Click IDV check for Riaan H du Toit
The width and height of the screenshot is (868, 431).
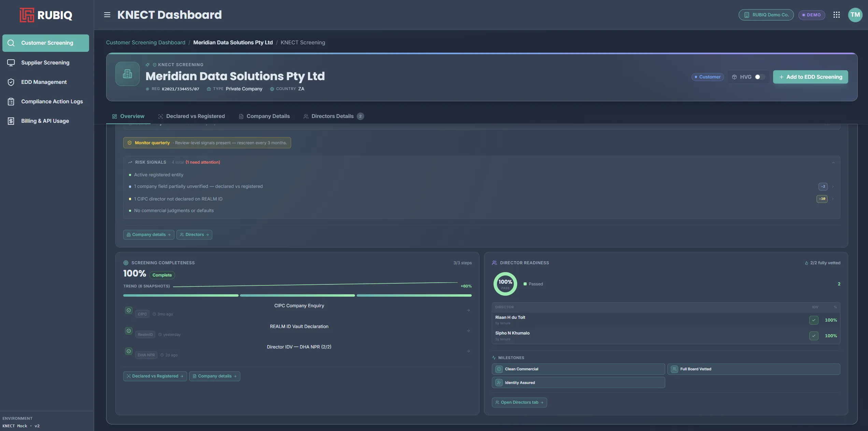point(814,320)
